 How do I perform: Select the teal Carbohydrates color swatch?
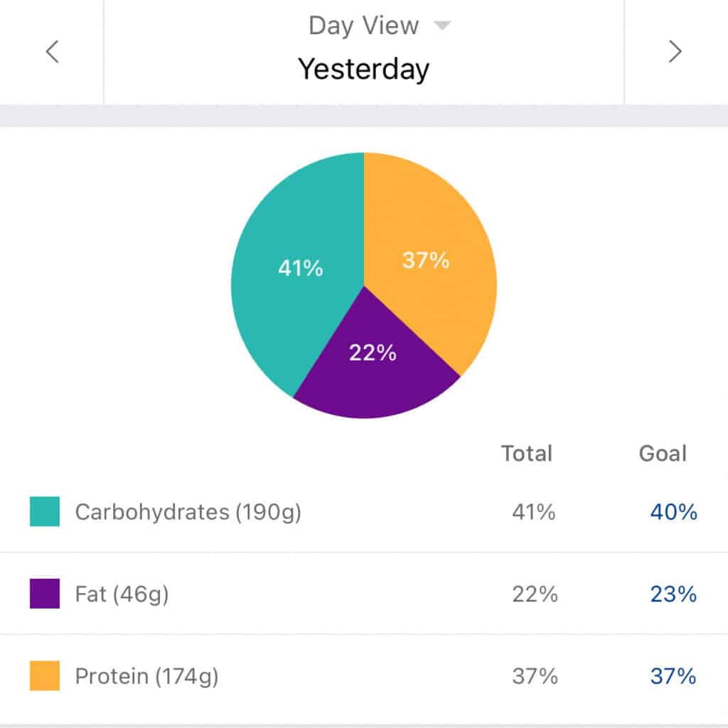pos(45,512)
